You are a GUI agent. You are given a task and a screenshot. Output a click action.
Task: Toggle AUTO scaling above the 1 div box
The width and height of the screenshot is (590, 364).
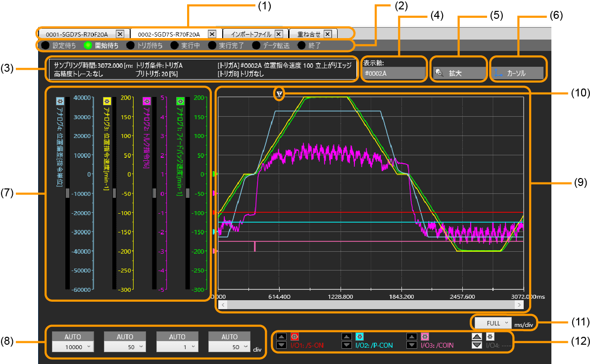177,337
